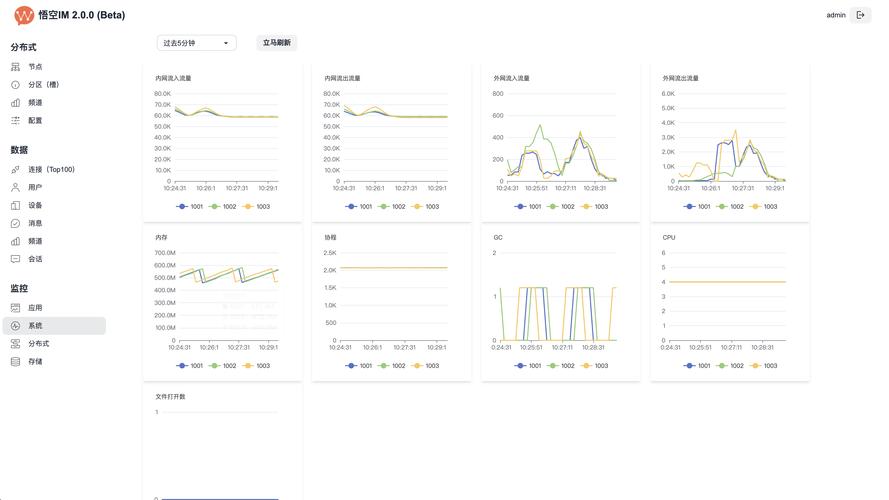
Task: Click the dropdown arrow of time selector
Action: 226,43
